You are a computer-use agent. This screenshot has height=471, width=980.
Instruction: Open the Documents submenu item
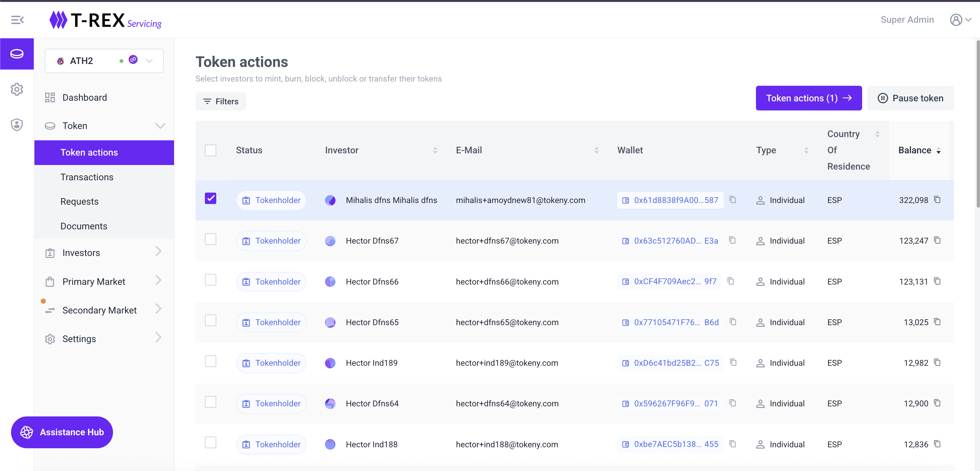84,226
